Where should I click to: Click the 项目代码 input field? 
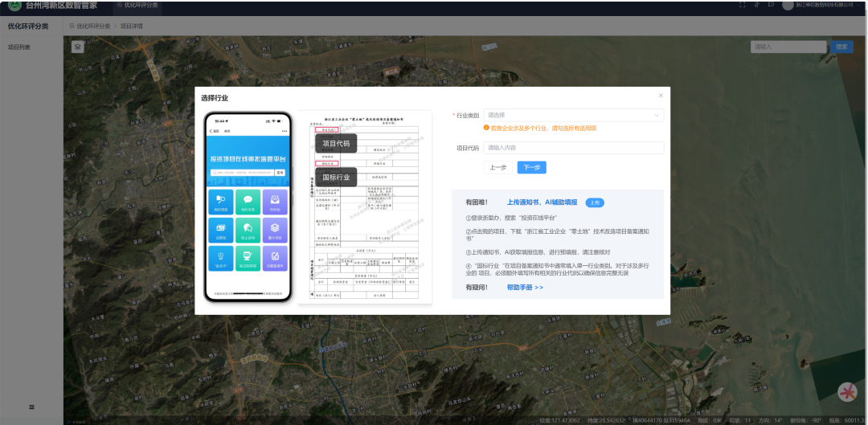[x=573, y=148]
